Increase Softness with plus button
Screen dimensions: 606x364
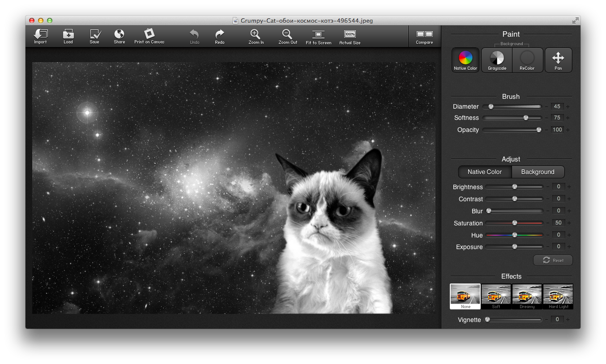pyautogui.click(x=568, y=118)
